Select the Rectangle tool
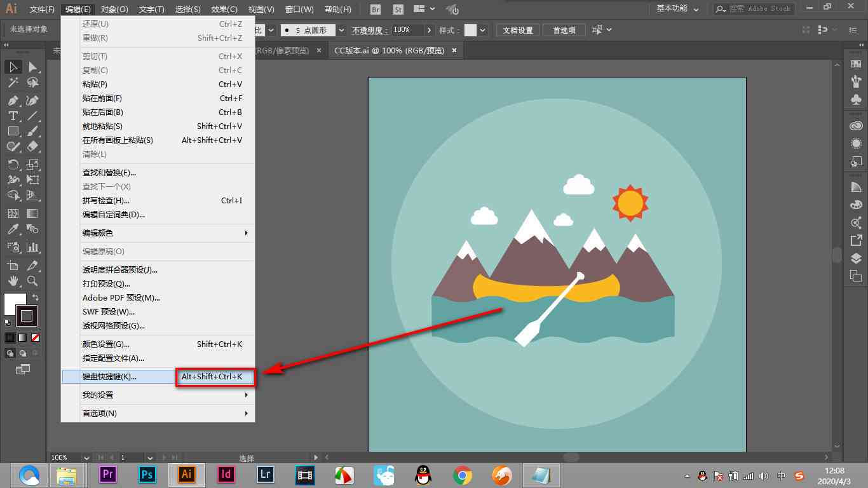The height and width of the screenshot is (488, 868). pos(13,131)
